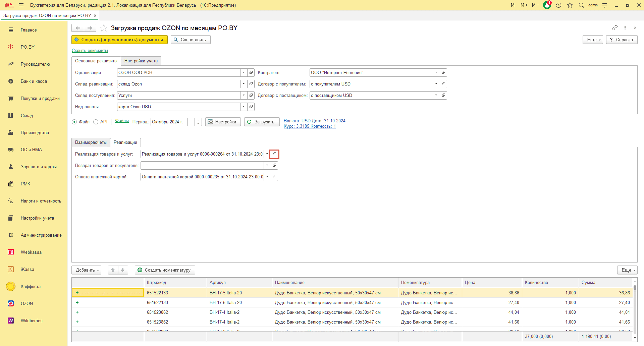Open global search magnifier icon
644x346 pixels.
point(581,5)
